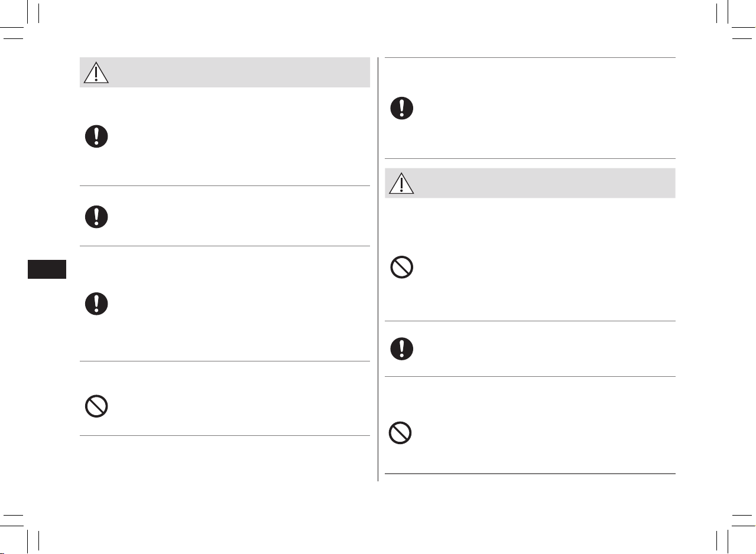This screenshot has width=756, height=554.
Task: Click the horizontal rule above the right header bar
Action: coord(530,158)
